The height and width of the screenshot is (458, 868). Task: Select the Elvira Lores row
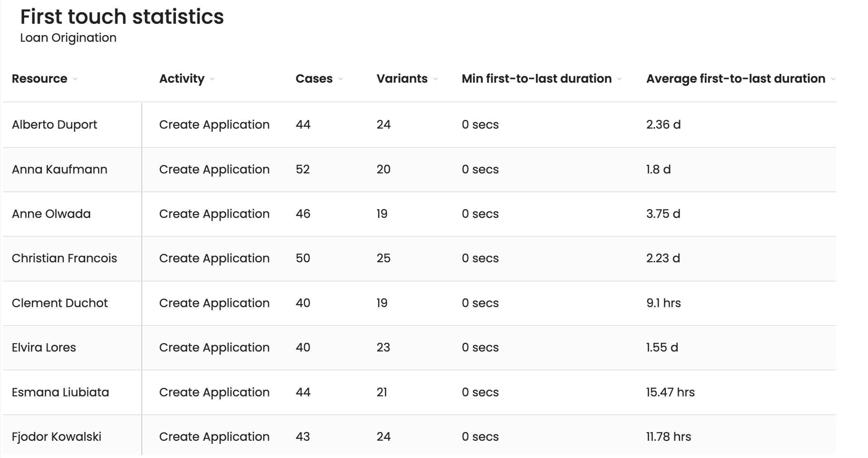click(44, 347)
